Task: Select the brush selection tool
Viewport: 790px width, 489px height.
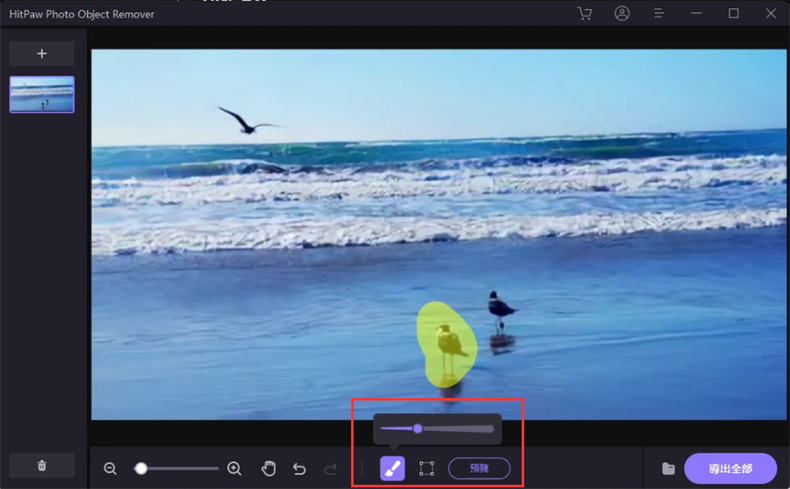Action: click(x=392, y=468)
